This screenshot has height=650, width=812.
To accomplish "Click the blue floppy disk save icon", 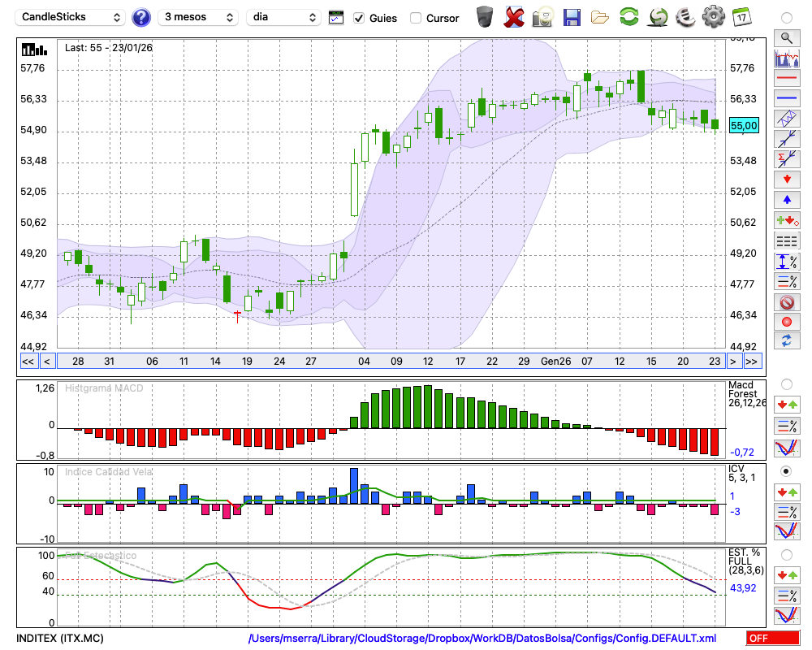I will click(x=572, y=16).
